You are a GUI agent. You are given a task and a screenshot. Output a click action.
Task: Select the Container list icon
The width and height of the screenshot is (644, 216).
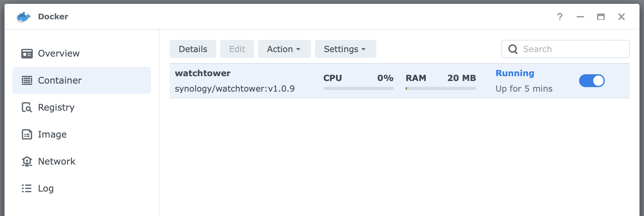point(27,80)
